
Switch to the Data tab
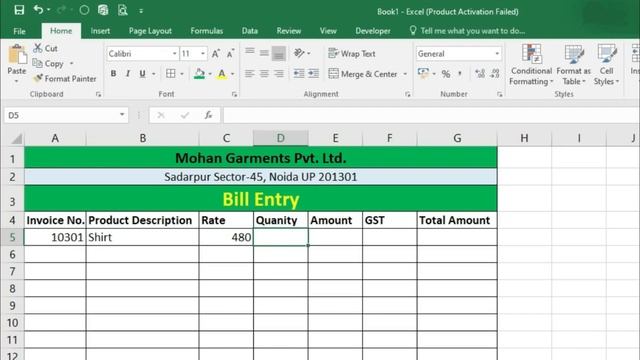point(249,31)
